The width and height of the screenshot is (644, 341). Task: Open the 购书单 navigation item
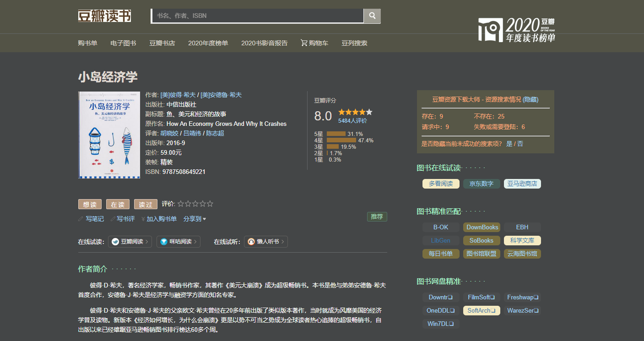87,43
